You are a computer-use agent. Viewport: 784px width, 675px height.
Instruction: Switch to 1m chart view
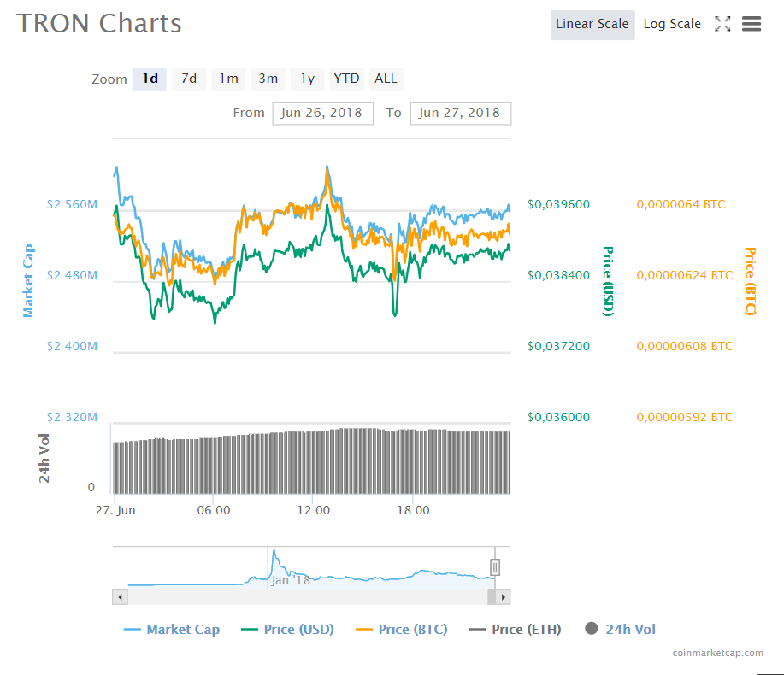pyautogui.click(x=227, y=78)
